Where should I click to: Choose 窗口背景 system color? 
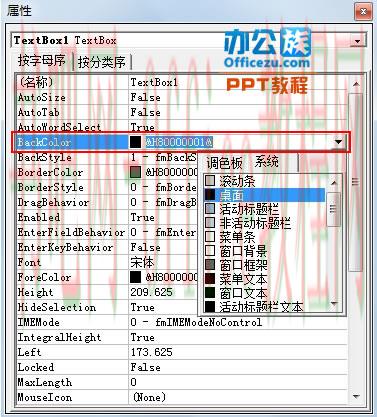click(x=264, y=251)
